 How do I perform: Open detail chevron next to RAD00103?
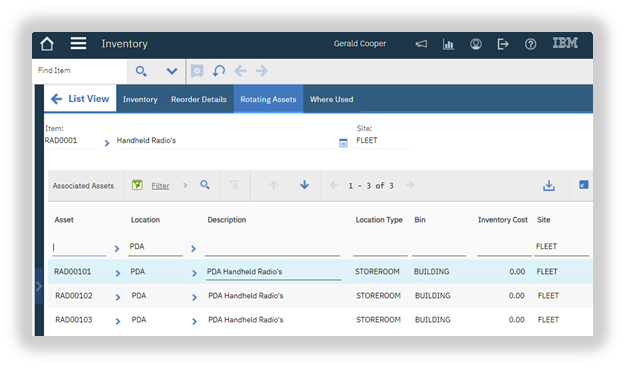[x=118, y=321]
